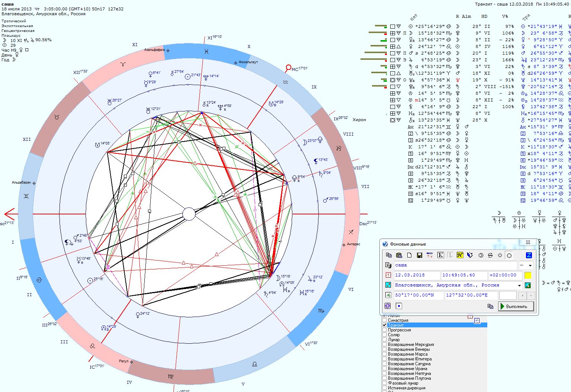Click the blue Z icon
Image resolution: width=571 pixels, height=392 pixels.
529,255
